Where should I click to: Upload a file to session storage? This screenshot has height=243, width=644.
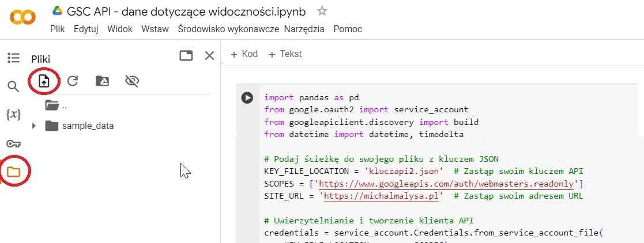click(x=44, y=81)
